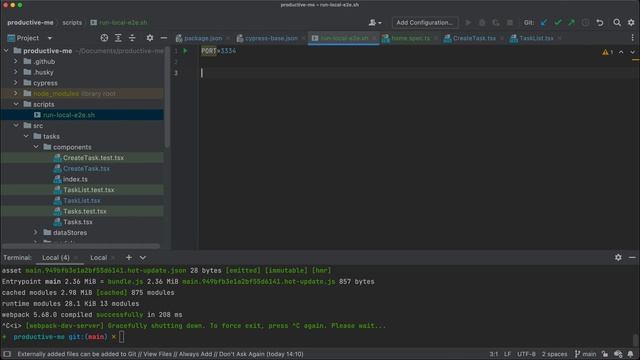Click main branch widget in status bar

pyautogui.click(x=585, y=354)
